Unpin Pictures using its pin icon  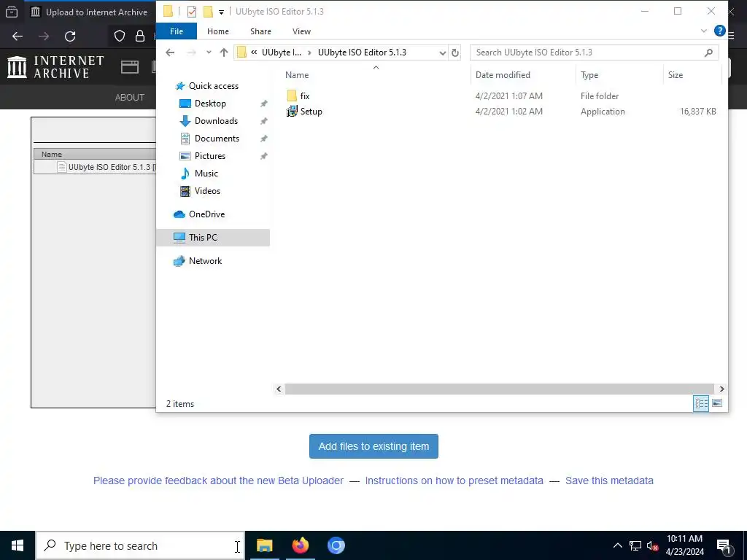point(263,156)
